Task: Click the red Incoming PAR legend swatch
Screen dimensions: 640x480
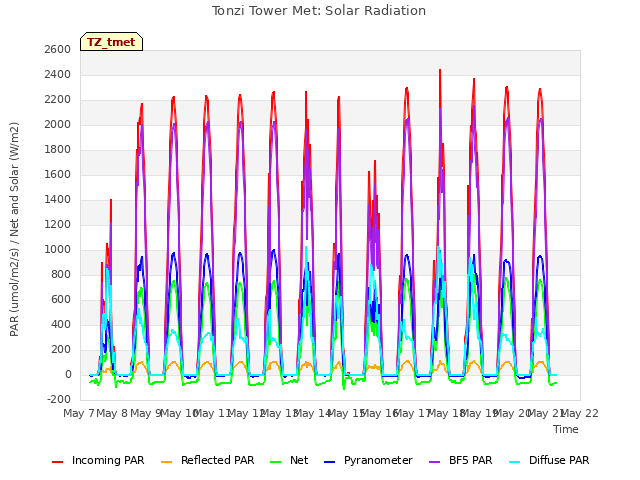Action: click(58, 462)
